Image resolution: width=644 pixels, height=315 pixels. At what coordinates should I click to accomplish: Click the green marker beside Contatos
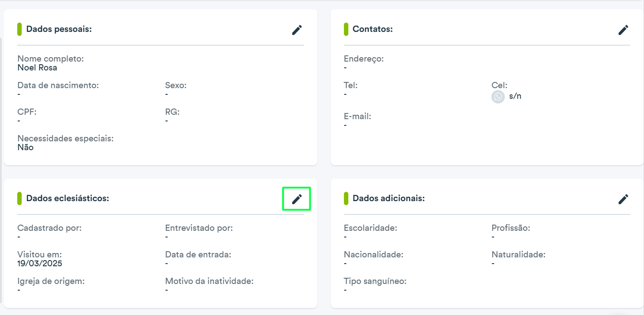pos(346,29)
